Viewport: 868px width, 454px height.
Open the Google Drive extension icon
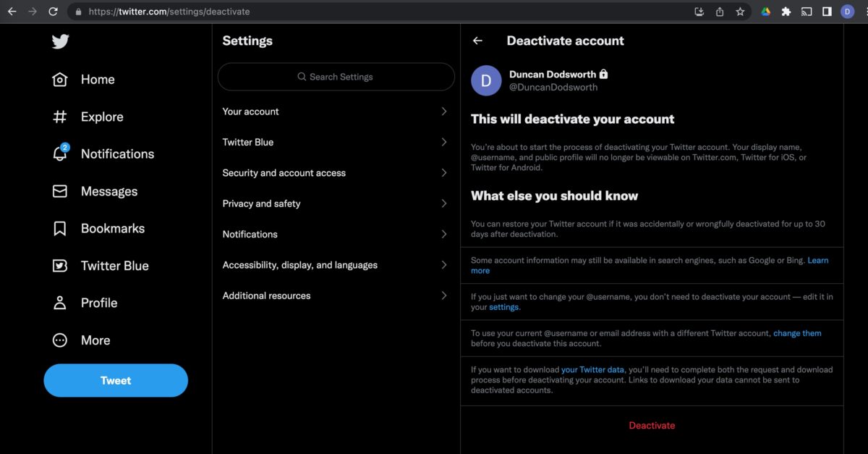pos(765,12)
